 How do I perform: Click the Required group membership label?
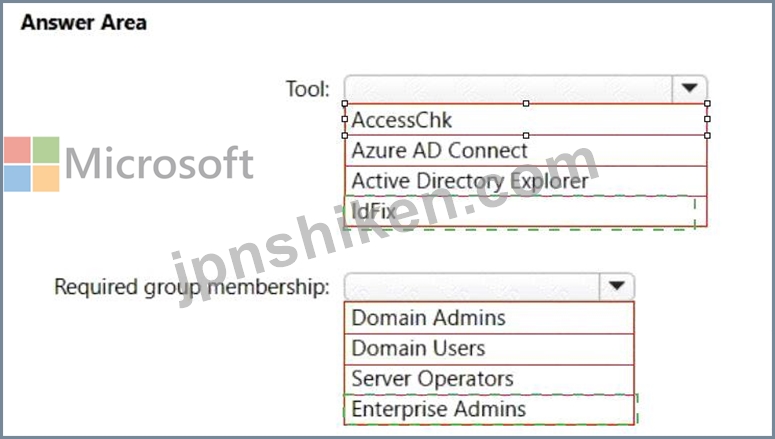pyautogui.click(x=192, y=287)
